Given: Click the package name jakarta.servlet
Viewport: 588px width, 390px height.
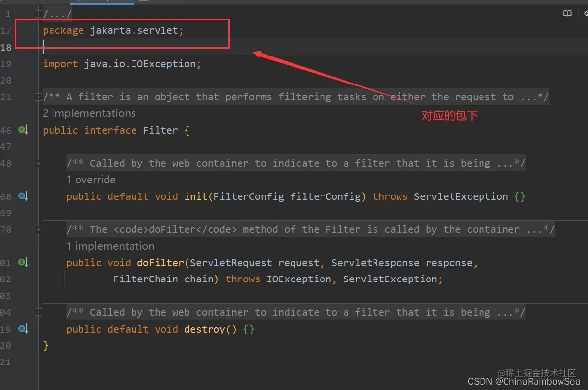Looking at the screenshot, I should (134, 30).
